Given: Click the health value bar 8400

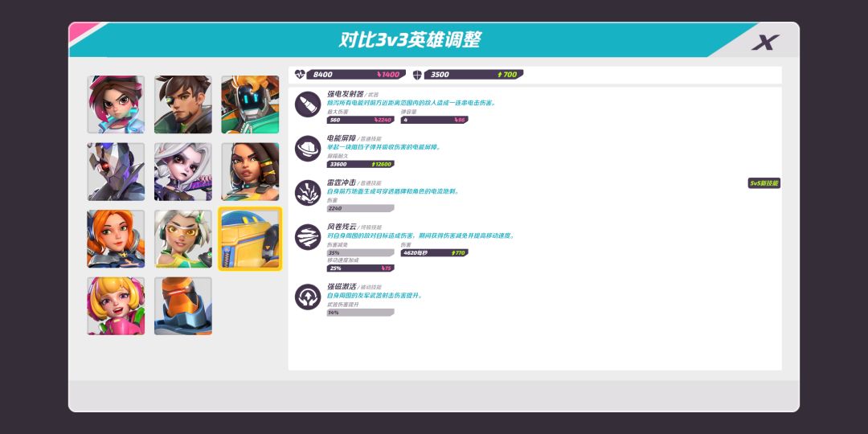Looking at the screenshot, I should 356,74.
